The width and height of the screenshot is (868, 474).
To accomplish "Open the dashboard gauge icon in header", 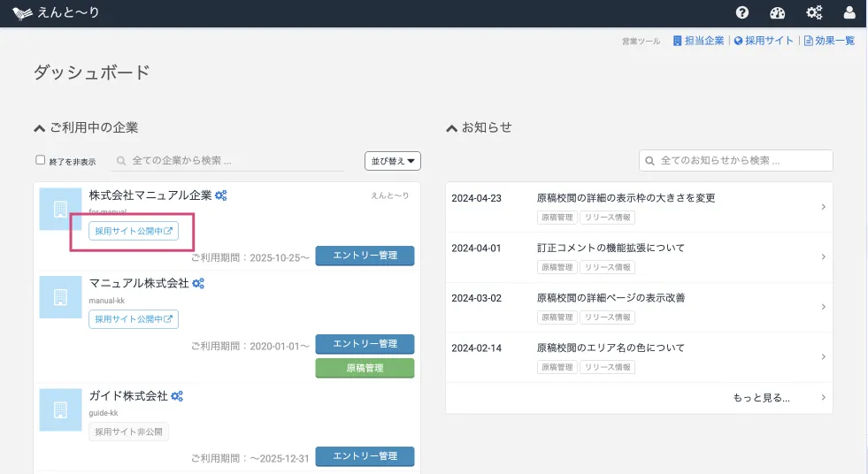I will [778, 12].
